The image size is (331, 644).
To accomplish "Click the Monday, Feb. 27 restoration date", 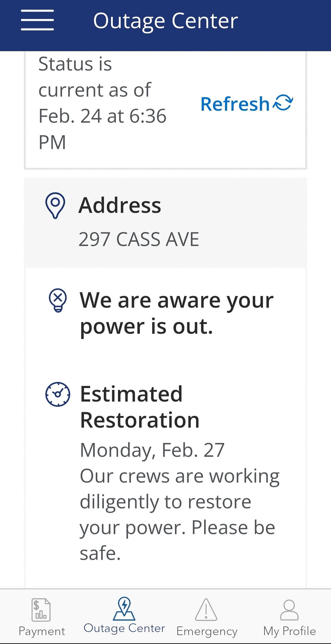I will 152,450.
